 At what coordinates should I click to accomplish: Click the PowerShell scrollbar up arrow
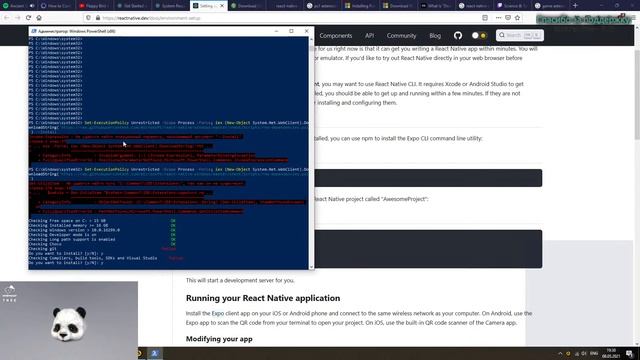tap(311, 39)
